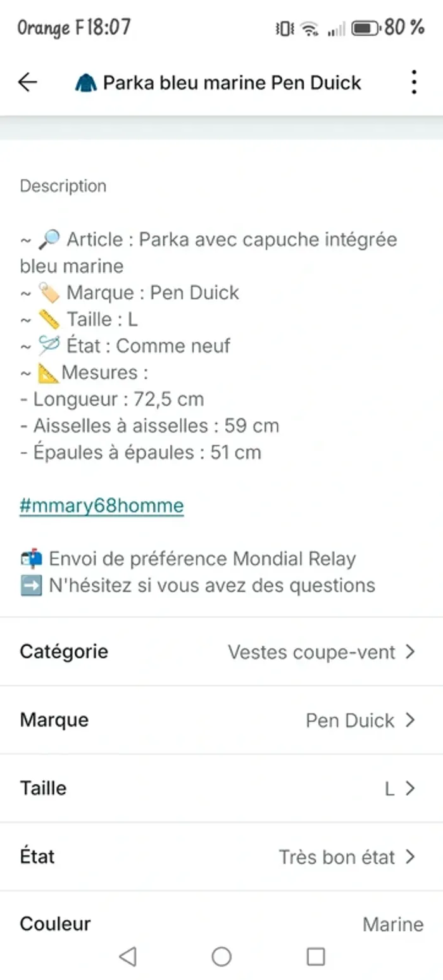The width and height of the screenshot is (443, 980).
Task: Tap the Android home circle button
Action: click(221, 956)
